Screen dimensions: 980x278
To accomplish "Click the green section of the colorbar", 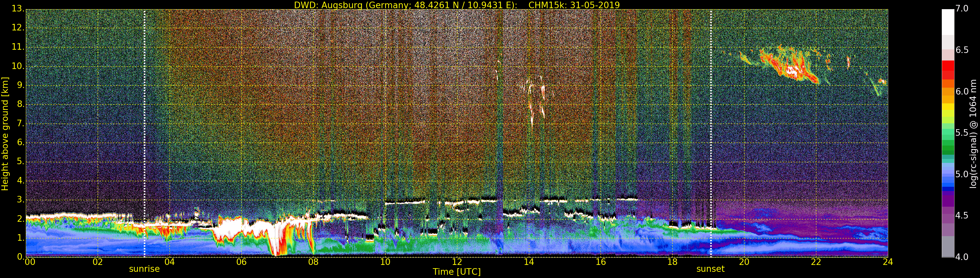I will tap(948, 143).
